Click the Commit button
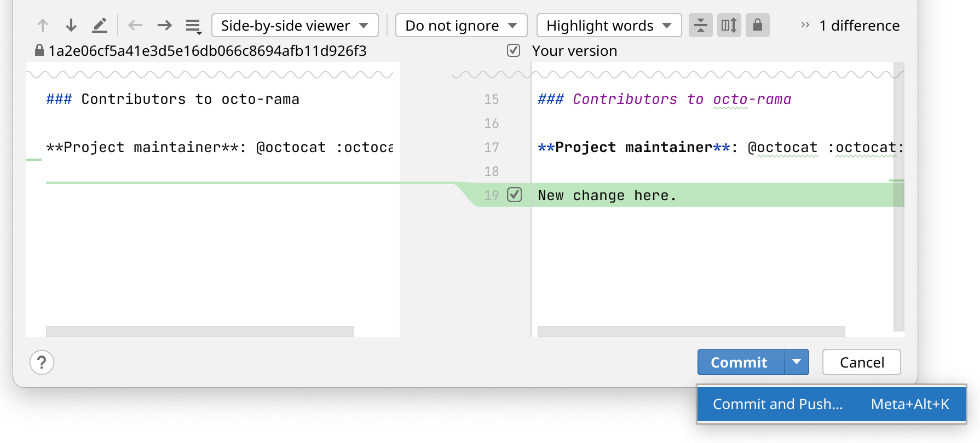The image size is (980, 443). (739, 362)
